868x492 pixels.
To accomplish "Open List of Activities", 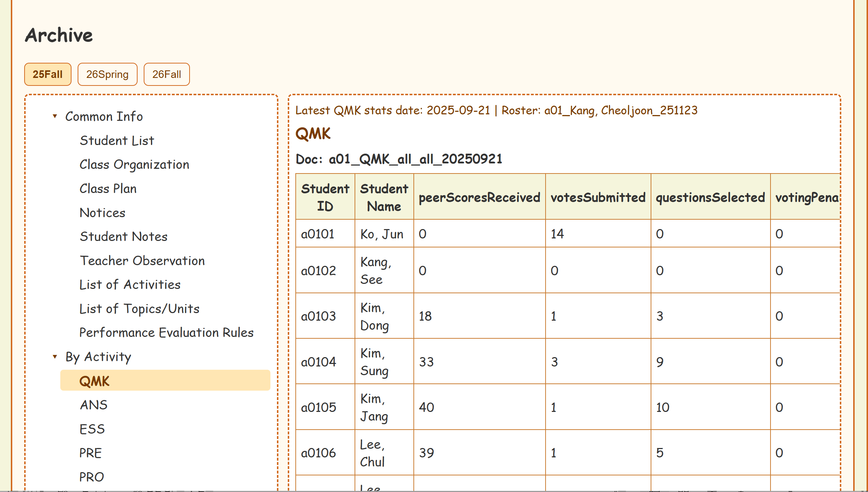I will [130, 285].
